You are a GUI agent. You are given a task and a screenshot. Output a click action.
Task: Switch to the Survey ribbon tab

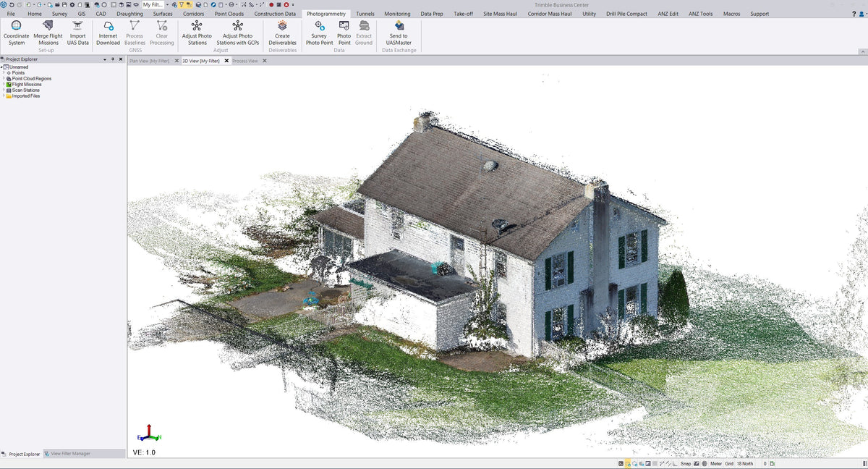click(59, 14)
